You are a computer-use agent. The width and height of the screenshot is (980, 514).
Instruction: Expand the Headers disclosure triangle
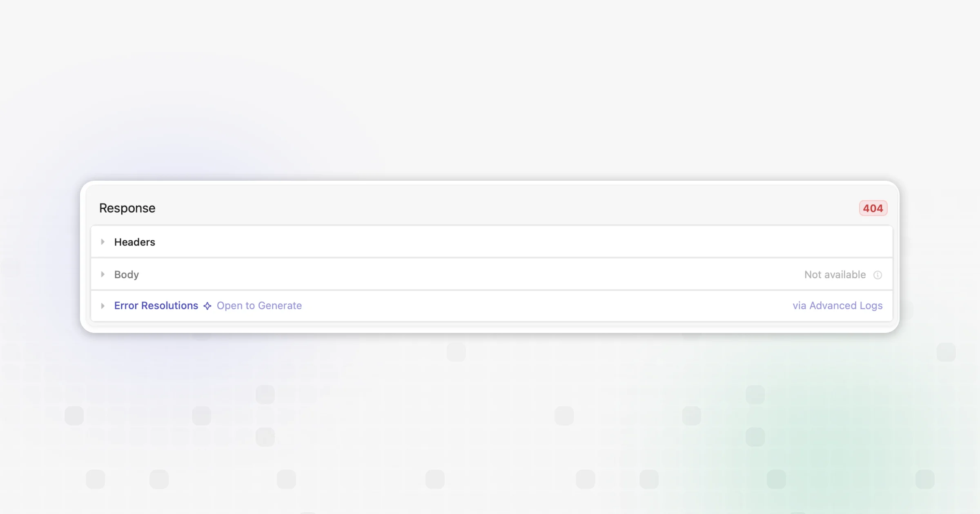tap(103, 242)
